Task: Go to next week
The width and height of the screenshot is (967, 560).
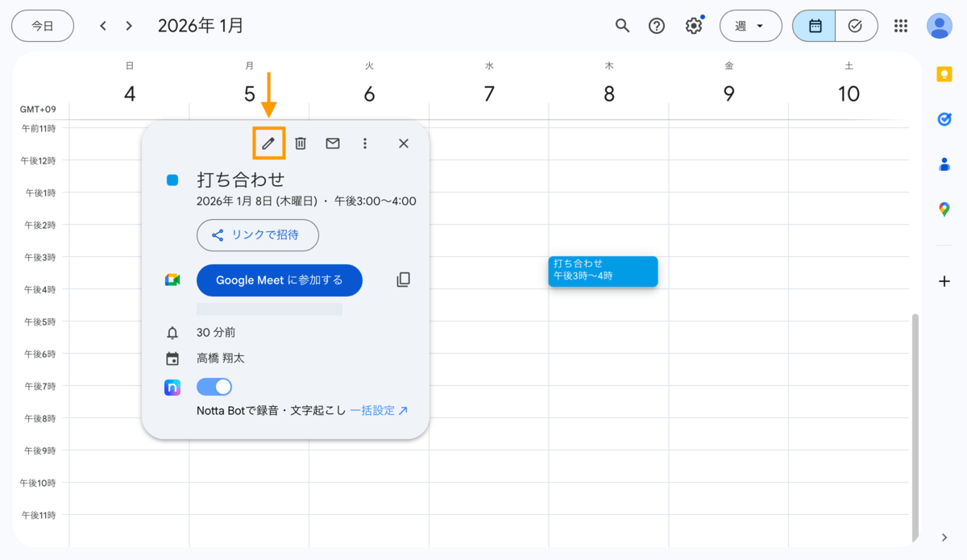Action: coord(129,26)
